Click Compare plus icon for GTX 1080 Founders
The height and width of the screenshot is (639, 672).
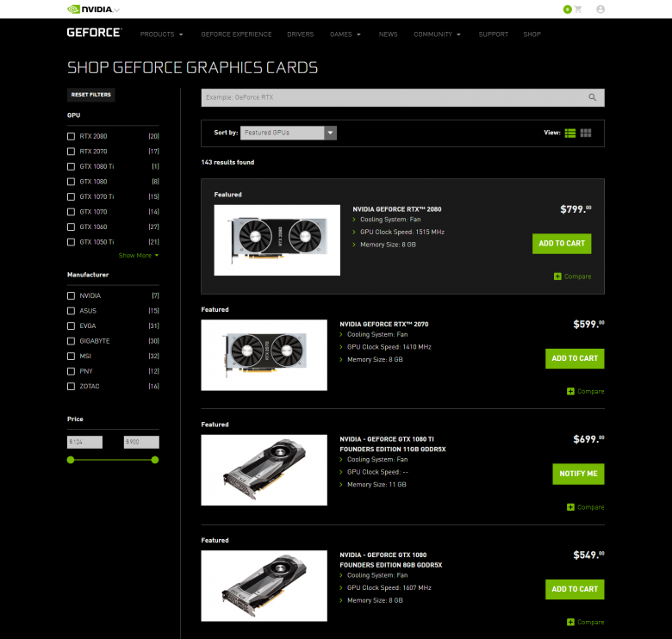pos(570,622)
